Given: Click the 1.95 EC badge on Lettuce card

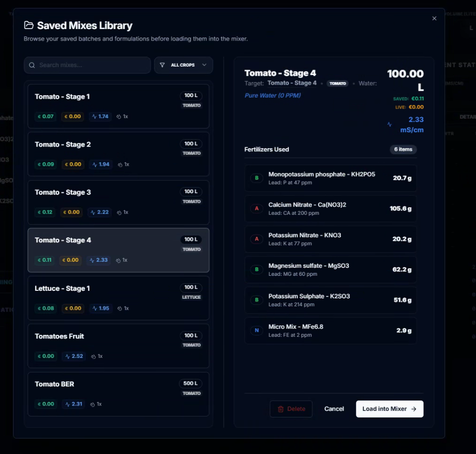Looking at the screenshot, I should pos(101,308).
